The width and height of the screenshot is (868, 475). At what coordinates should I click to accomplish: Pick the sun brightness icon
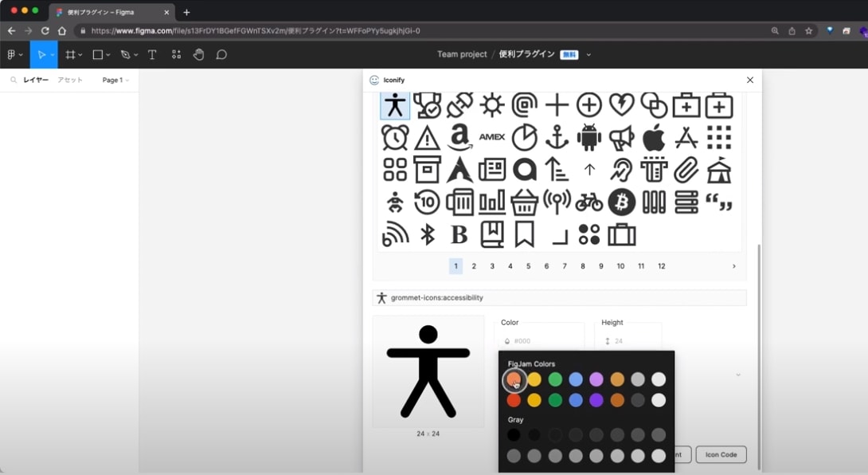click(x=491, y=104)
